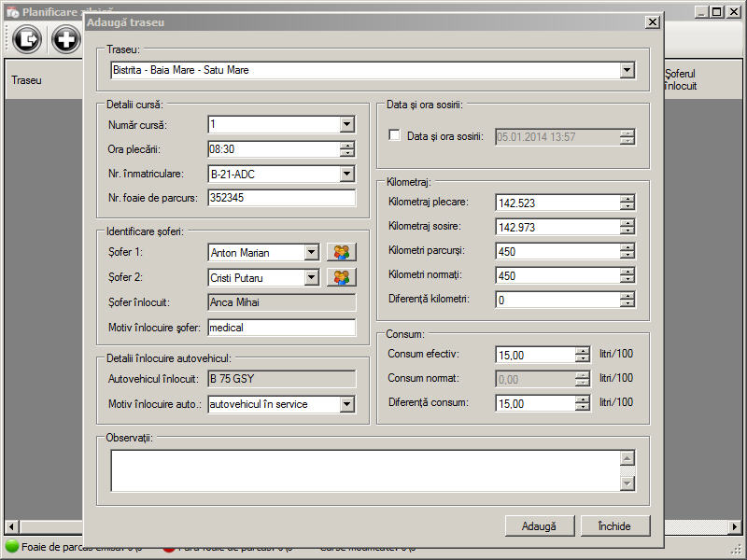Click the Consum efectiv stepper arrows
747x560 pixels.
pyautogui.click(x=582, y=355)
